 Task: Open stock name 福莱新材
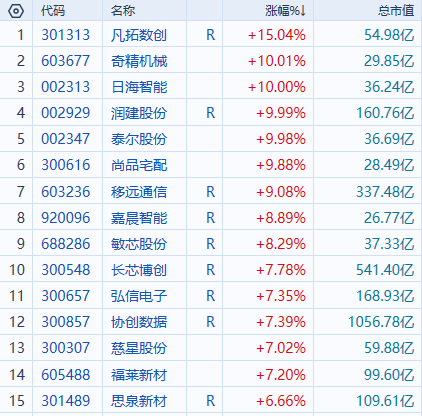tap(139, 375)
